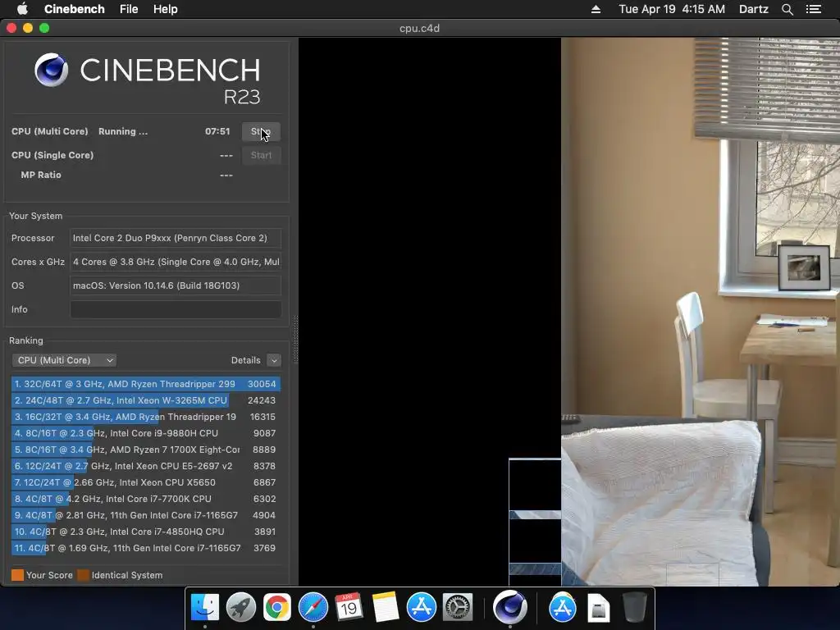Image resolution: width=840 pixels, height=630 pixels.
Task: Click the Dartz user menu
Action: pos(753,9)
